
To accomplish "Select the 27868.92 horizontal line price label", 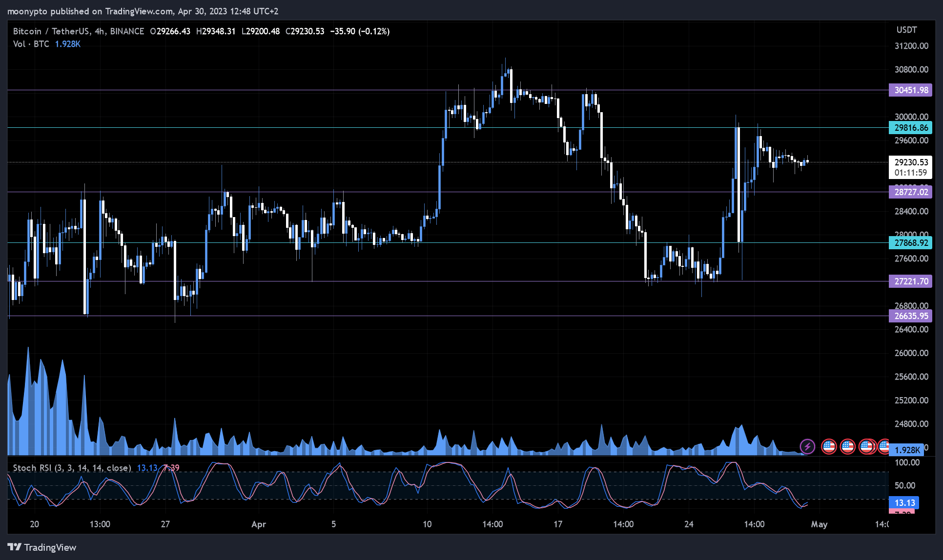I will coord(910,242).
